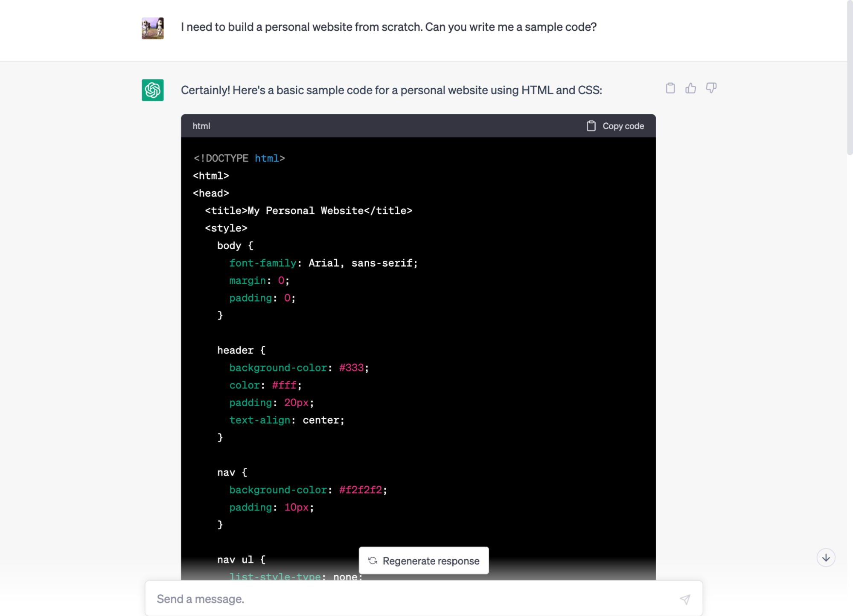
Task: Click the html language label
Action: (201, 126)
